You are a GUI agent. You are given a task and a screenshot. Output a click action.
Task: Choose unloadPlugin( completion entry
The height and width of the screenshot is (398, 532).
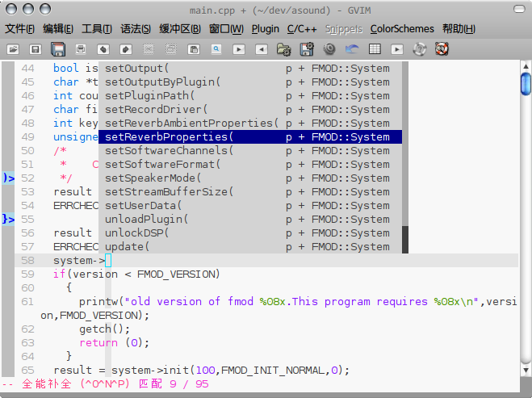coord(250,220)
